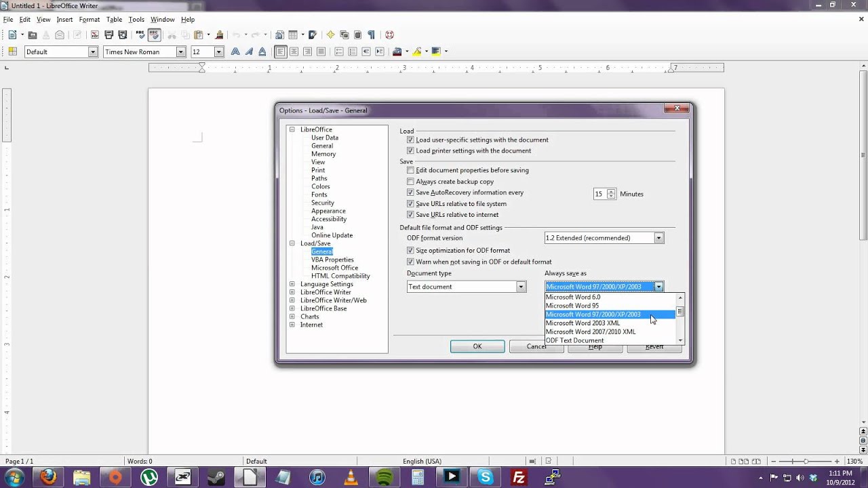Click the Increase Indent icon
Viewport: 868px width, 488px height.
pos(380,52)
